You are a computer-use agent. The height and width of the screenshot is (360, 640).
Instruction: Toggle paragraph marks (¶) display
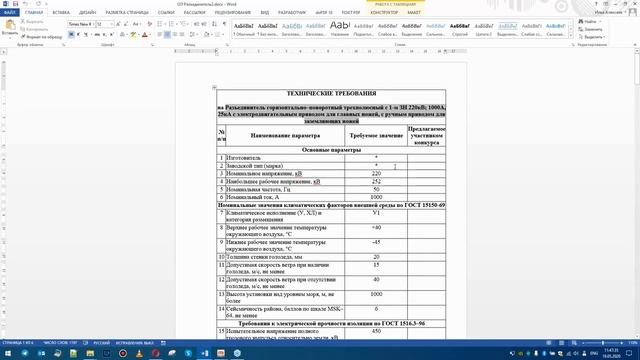224,24
